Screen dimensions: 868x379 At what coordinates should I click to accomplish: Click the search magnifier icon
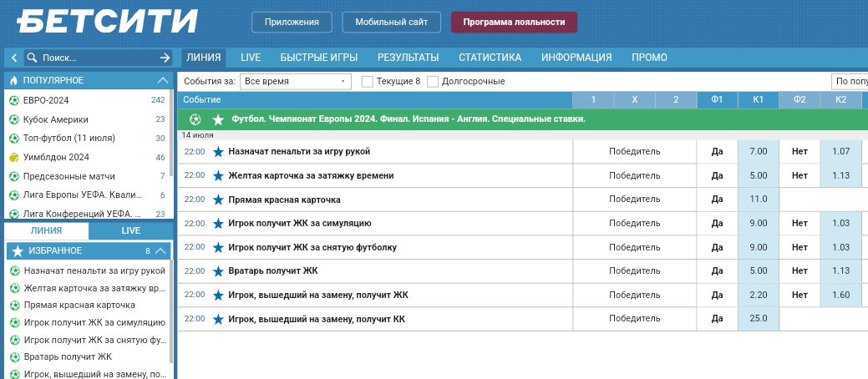32,58
